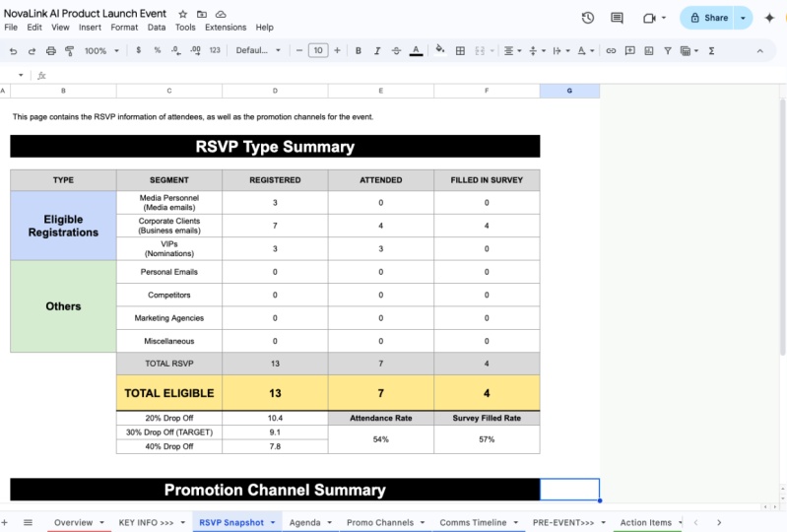Open the Data menu

(156, 28)
